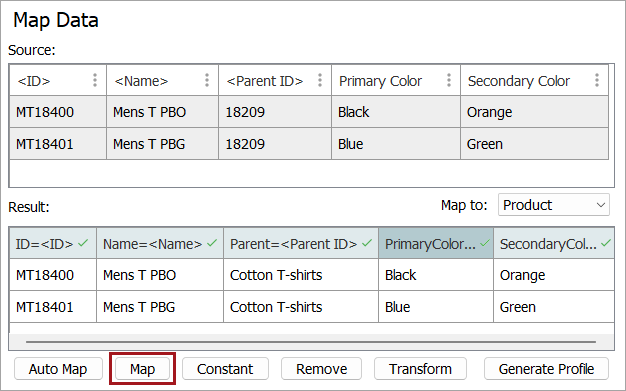The image size is (626, 391).
Task: Click the Constant button
Action: click(x=225, y=369)
